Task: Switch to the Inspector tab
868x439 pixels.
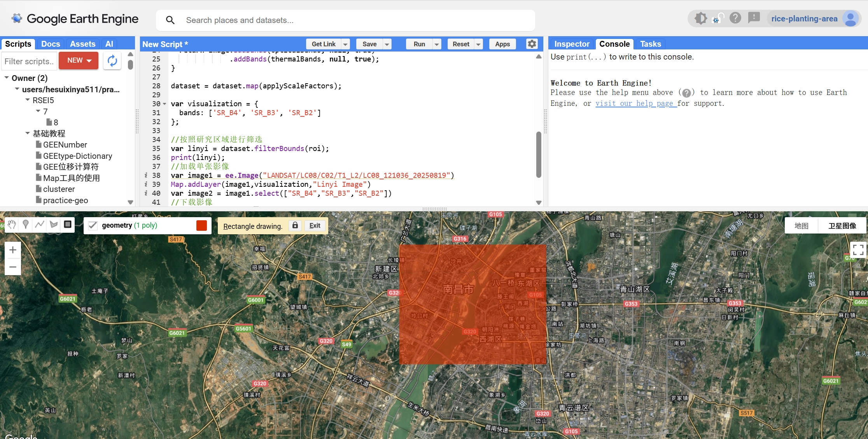Action: [x=572, y=44]
